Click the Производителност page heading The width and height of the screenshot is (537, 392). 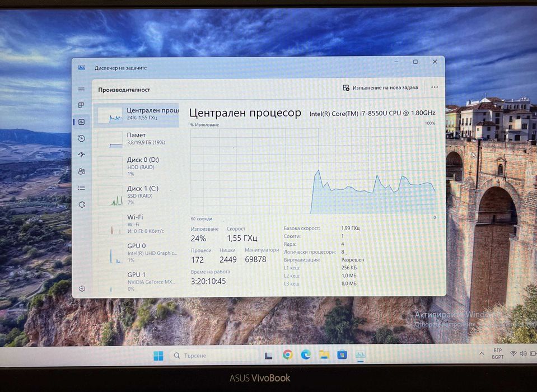(124, 90)
